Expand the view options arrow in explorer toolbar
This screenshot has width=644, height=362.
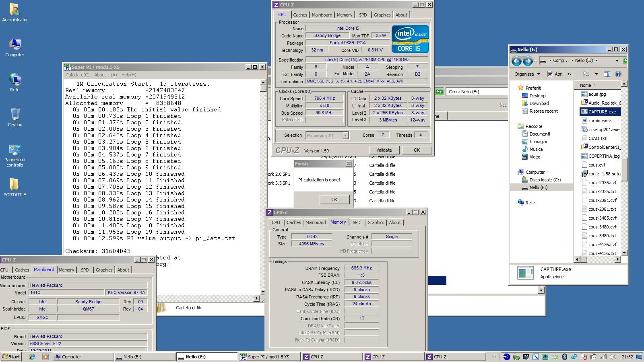(x=596, y=74)
